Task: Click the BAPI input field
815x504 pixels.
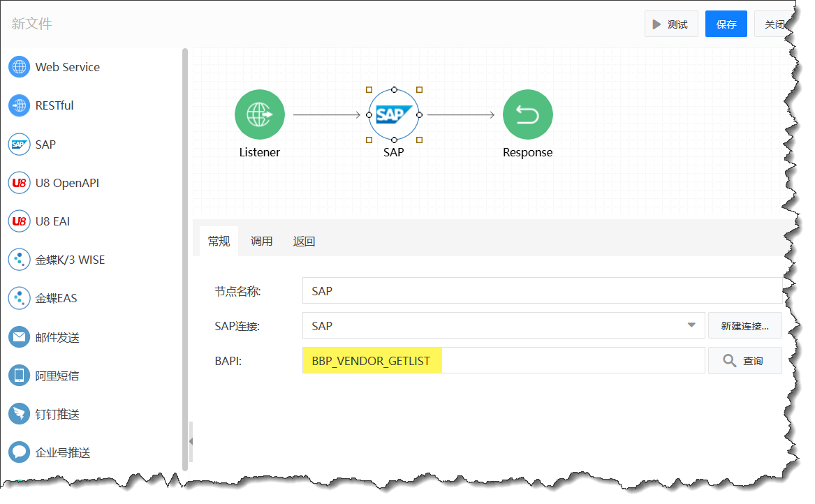Action: pyautogui.click(x=503, y=361)
